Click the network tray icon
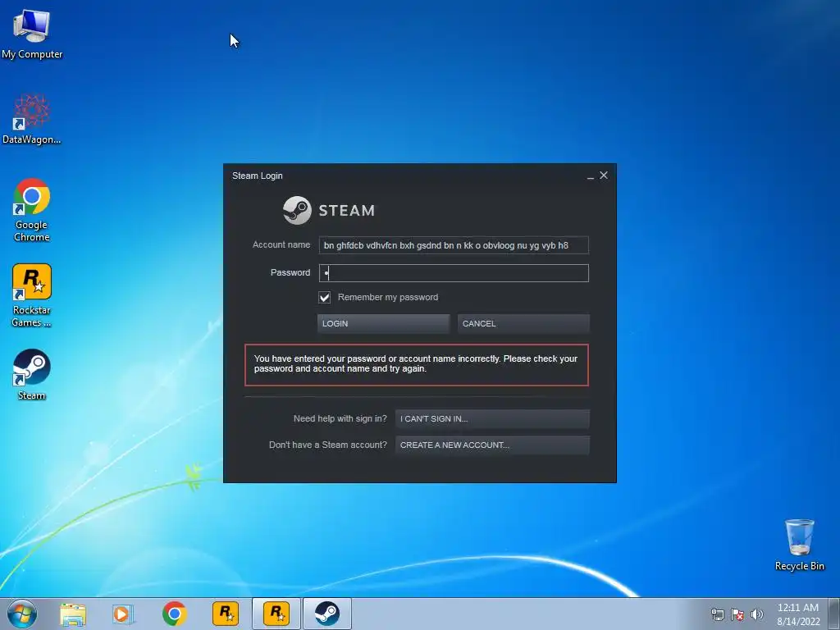Screen dimensions: 840x630 [x=717, y=614]
